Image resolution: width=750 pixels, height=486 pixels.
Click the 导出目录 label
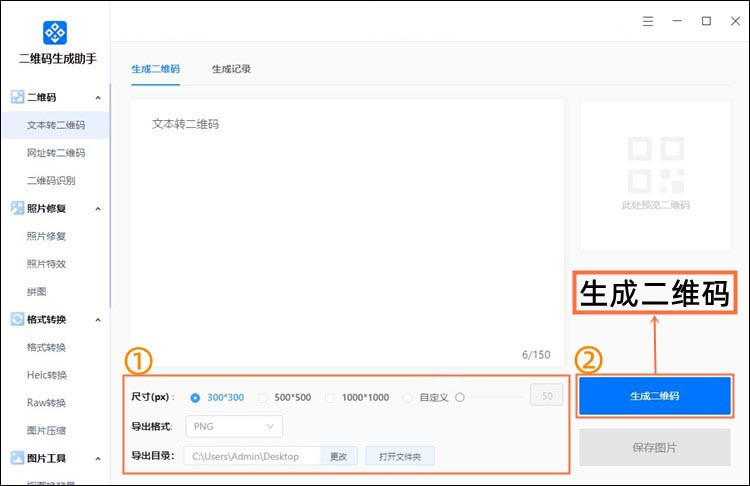coord(153,455)
